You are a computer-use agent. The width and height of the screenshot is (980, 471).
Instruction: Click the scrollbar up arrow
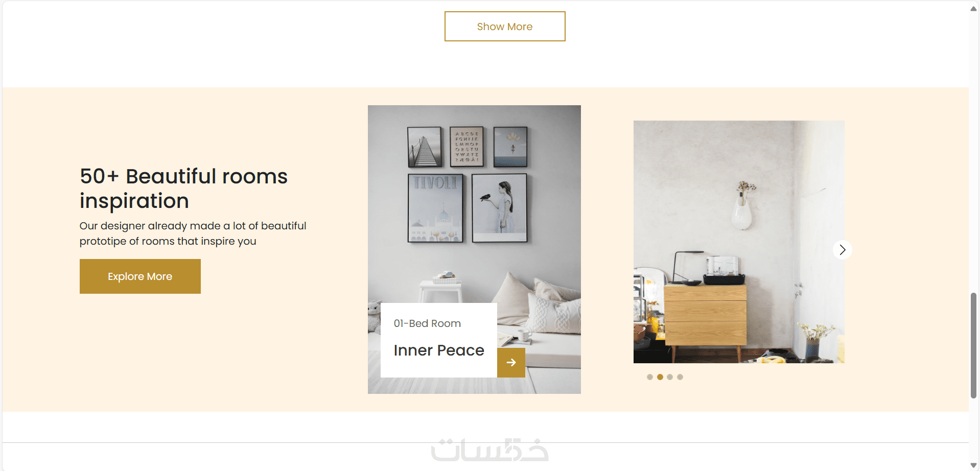click(x=974, y=8)
